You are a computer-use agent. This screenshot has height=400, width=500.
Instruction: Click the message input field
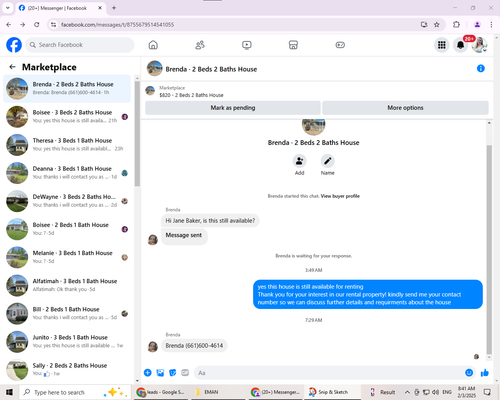click(335, 373)
